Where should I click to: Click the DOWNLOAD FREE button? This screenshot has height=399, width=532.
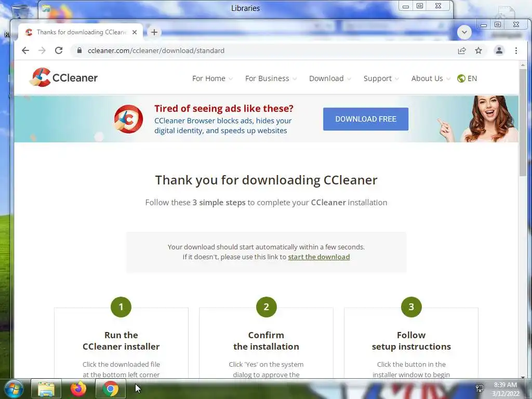365,119
